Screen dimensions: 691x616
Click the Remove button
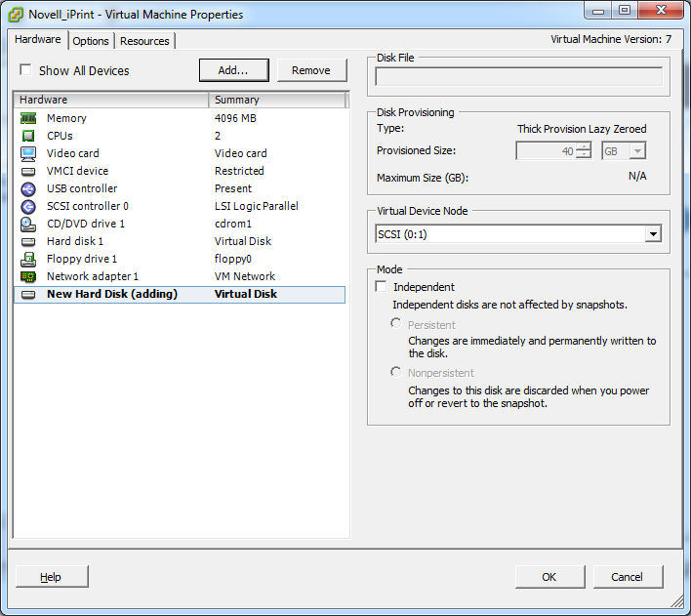311,70
